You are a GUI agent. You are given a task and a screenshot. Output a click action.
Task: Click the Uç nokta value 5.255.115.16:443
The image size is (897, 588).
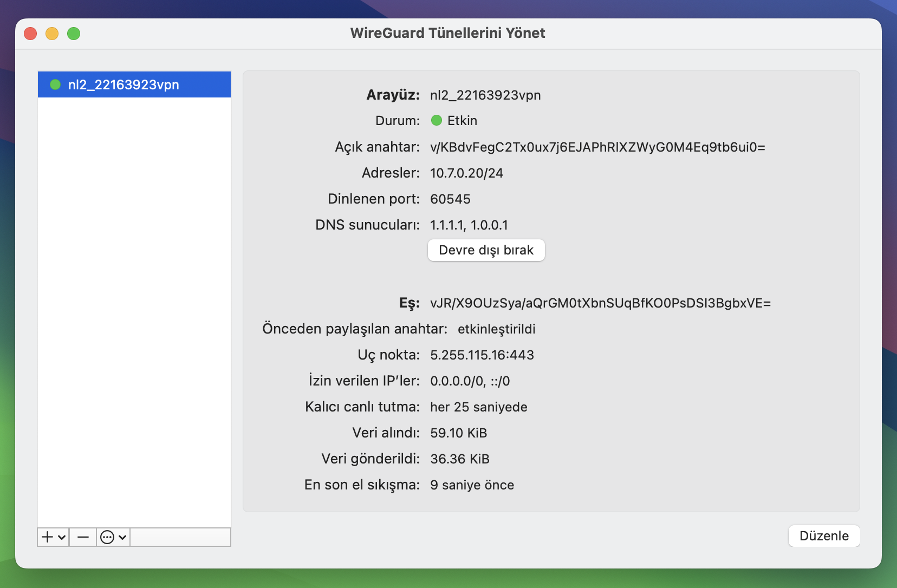click(482, 355)
